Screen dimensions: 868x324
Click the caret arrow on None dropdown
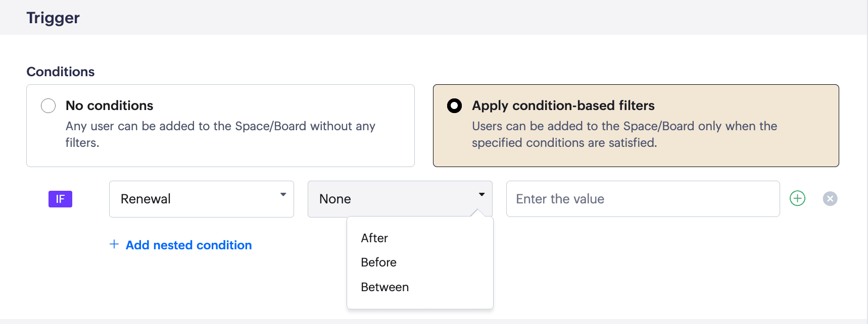[x=481, y=195]
